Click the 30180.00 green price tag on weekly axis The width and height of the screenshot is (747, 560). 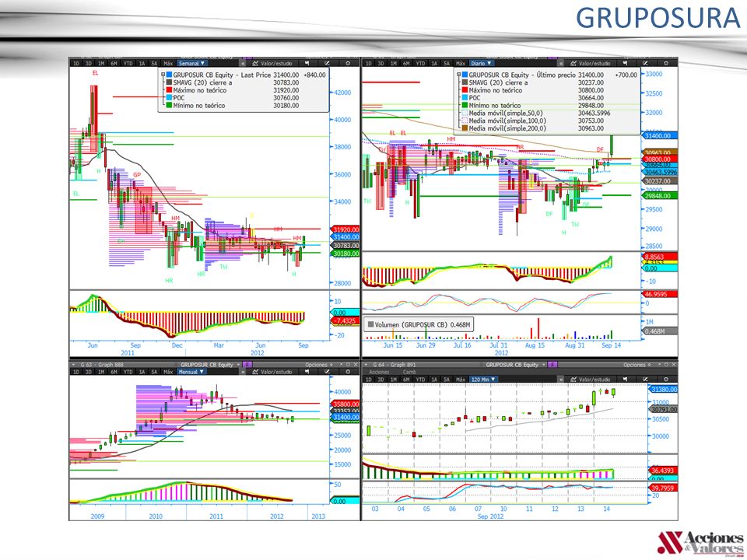(x=345, y=254)
